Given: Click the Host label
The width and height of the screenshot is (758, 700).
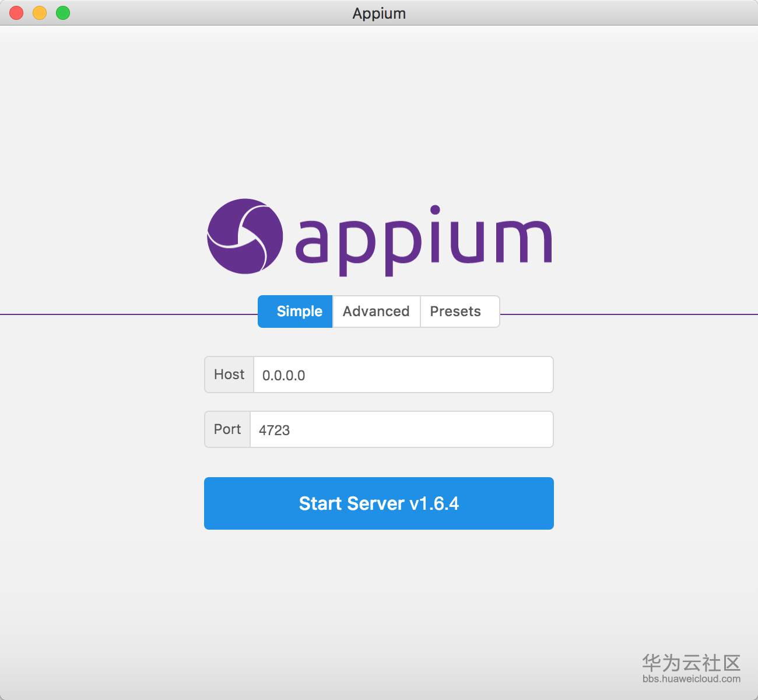Looking at the screenshot, I should coord(229,374).
